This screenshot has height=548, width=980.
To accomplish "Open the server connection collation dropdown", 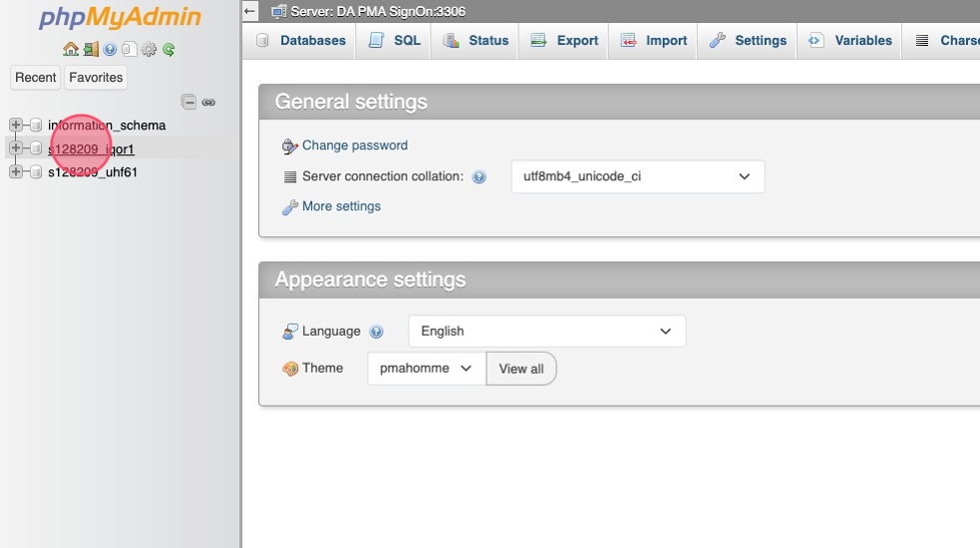I will (x=637, y=176).
